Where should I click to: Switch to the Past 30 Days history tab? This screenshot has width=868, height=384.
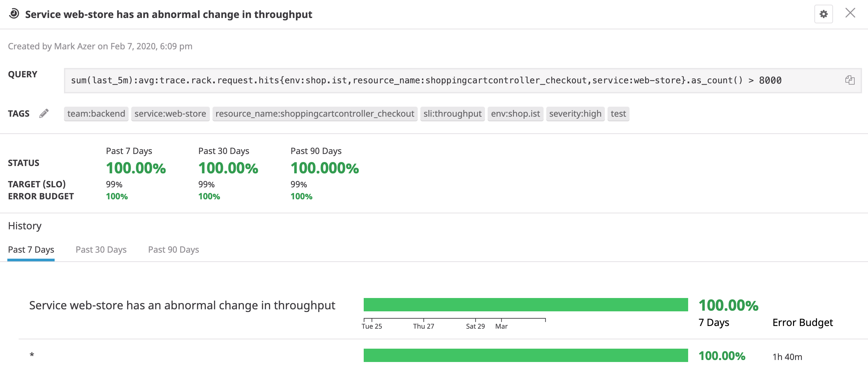click(101, 249)
